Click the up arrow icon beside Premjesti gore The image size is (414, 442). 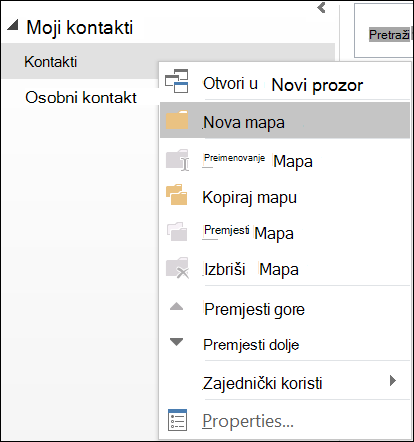pos(176,306)
